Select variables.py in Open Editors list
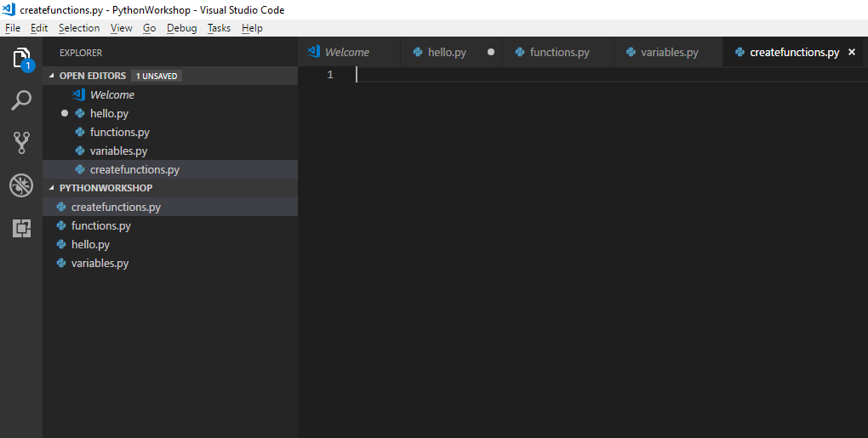The image size is (868, 438). [x=170, y=151]
